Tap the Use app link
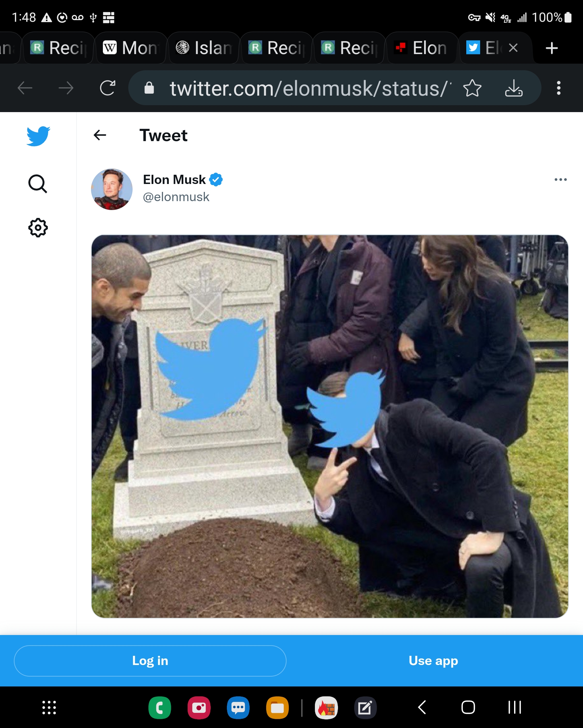Image resolution: width=583 pixels, height=728 pixels. [x=433, y=660]
